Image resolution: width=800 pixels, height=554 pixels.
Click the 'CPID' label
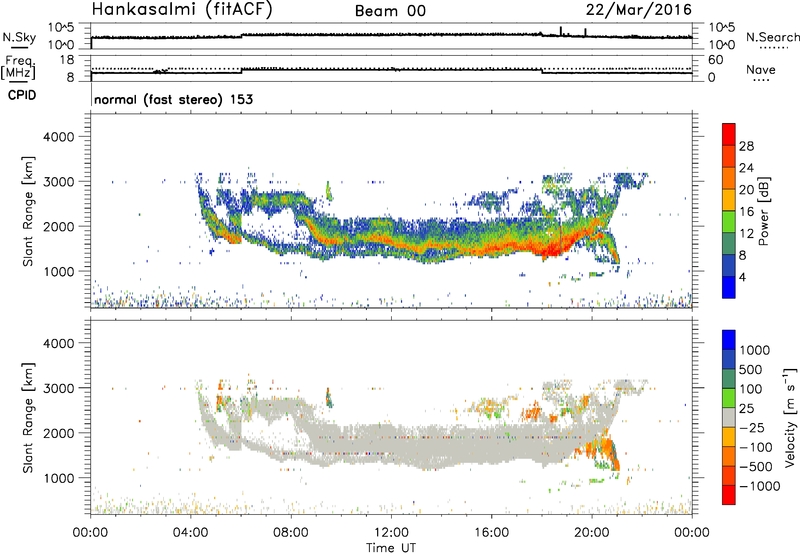pos(22,95)
